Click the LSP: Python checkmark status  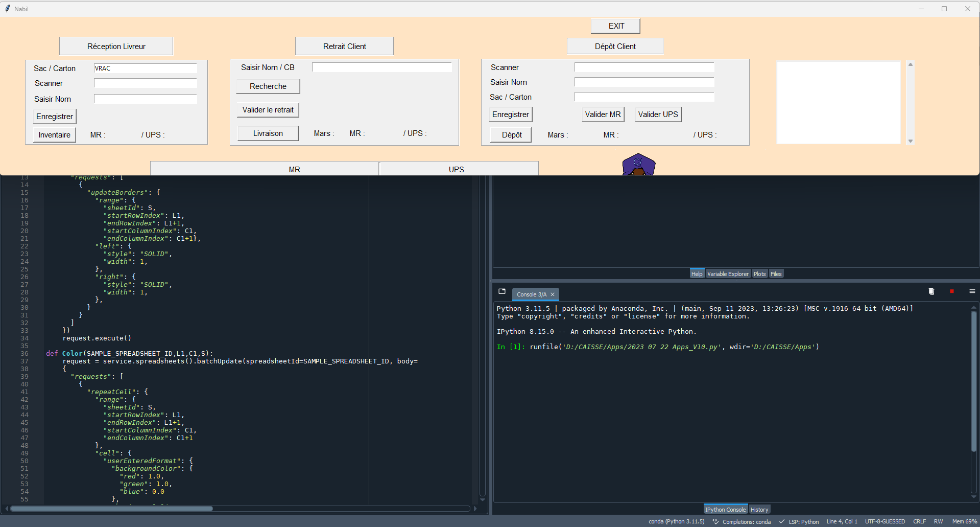tap(782, 521)
